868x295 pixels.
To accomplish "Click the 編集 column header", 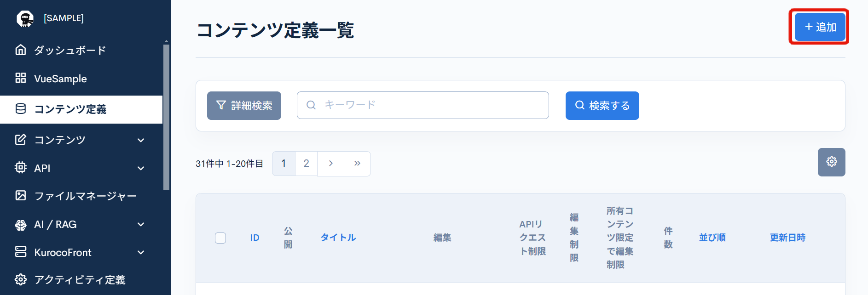I will point(442,238).
